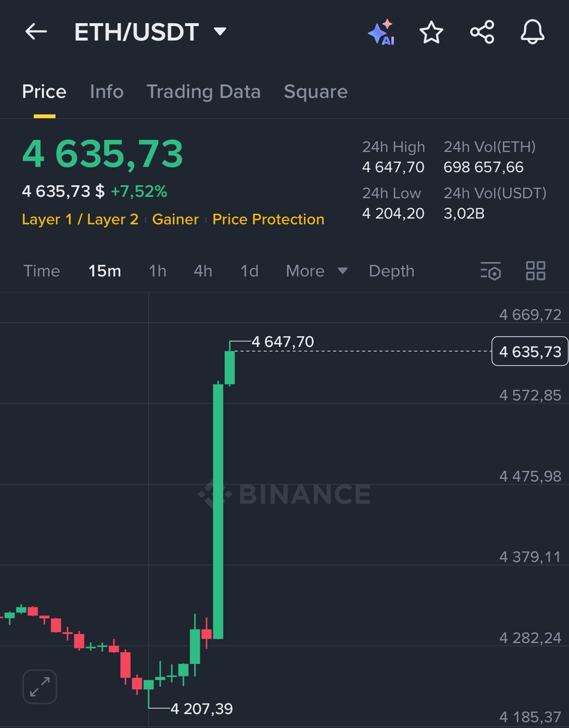Open the Binance AI assistant
This screenshot has width=569, height=728.
[382, 33]
